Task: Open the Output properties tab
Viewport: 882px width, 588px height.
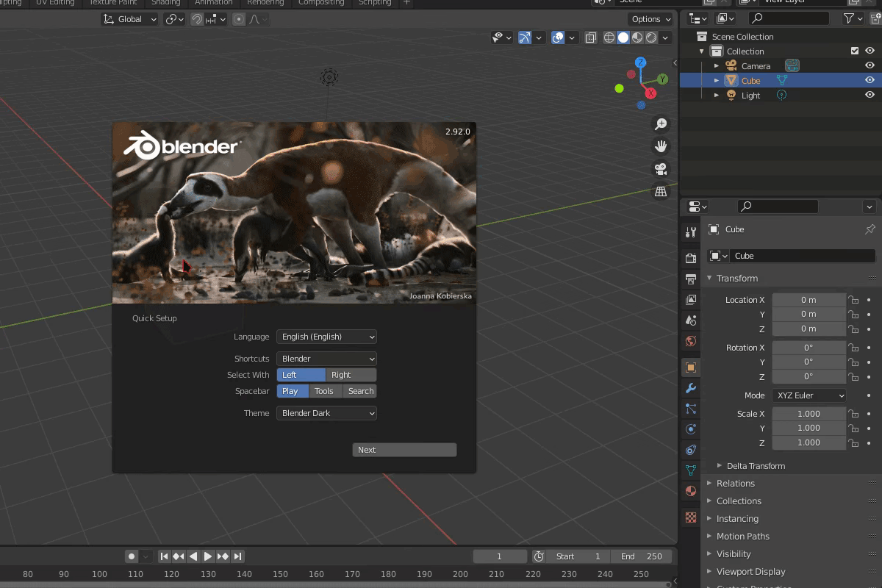Action: click(690, 279)
